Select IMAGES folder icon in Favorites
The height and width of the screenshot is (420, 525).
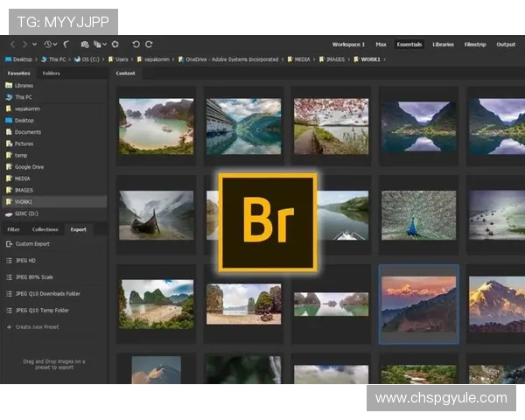coord(9,190)
